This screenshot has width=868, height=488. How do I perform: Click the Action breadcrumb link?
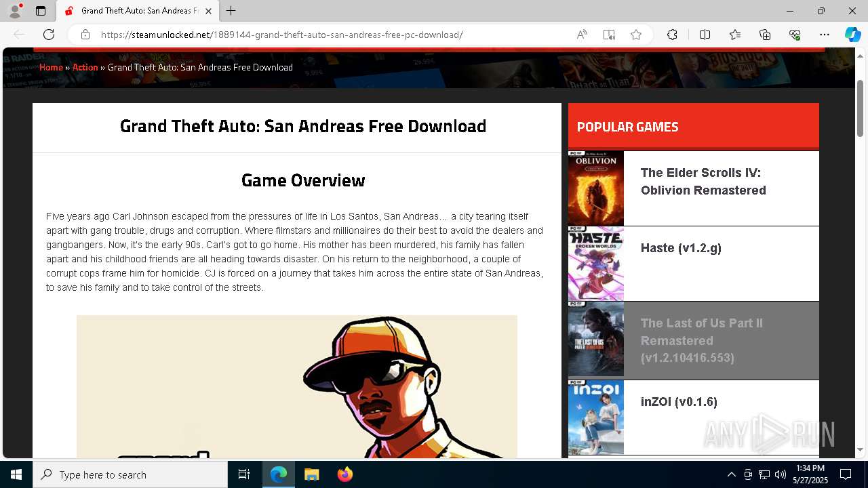(85, 67)
